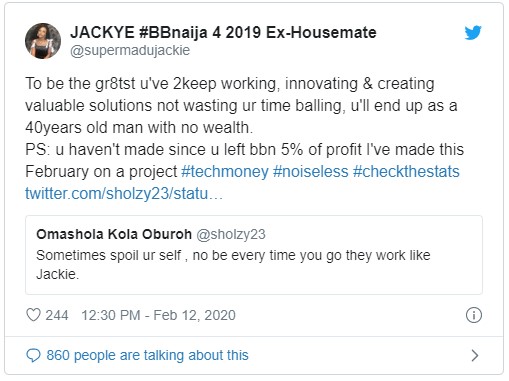Open JACKYE's profile avatar picture
Image resolution: width=509 pixels, height=381 pixels.
tap(43, 41)
